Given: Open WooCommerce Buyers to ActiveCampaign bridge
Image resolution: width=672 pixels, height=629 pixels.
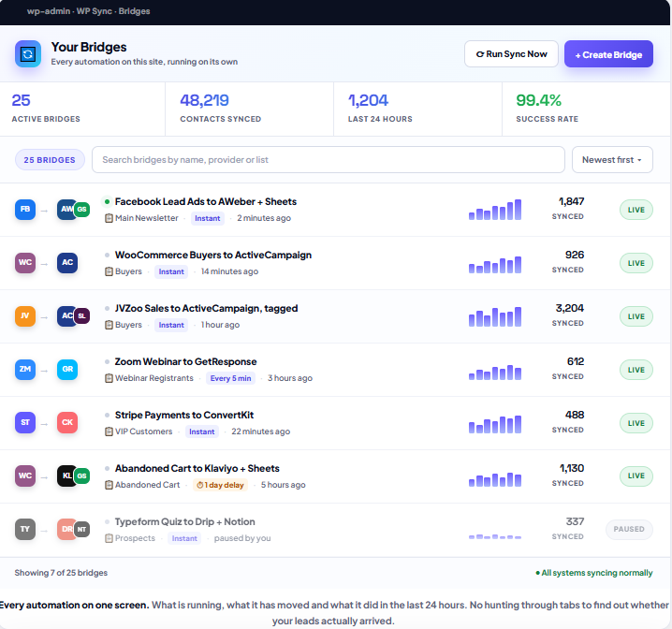Looking at the screenshot, I should click(x=213, y=255).
